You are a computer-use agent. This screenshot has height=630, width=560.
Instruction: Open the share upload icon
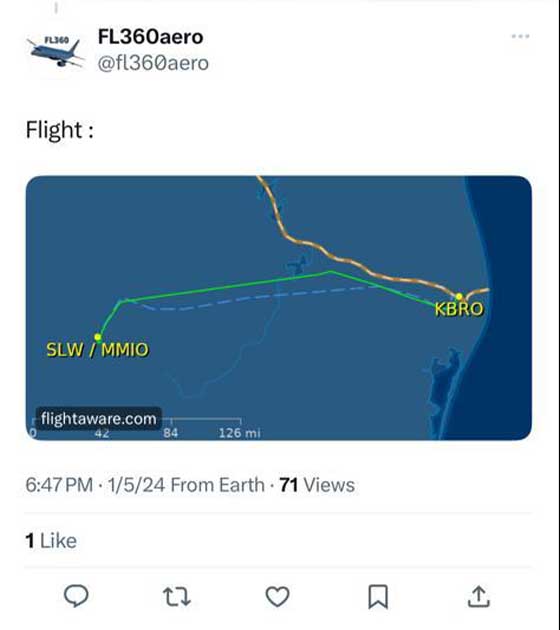click(478, 597)
